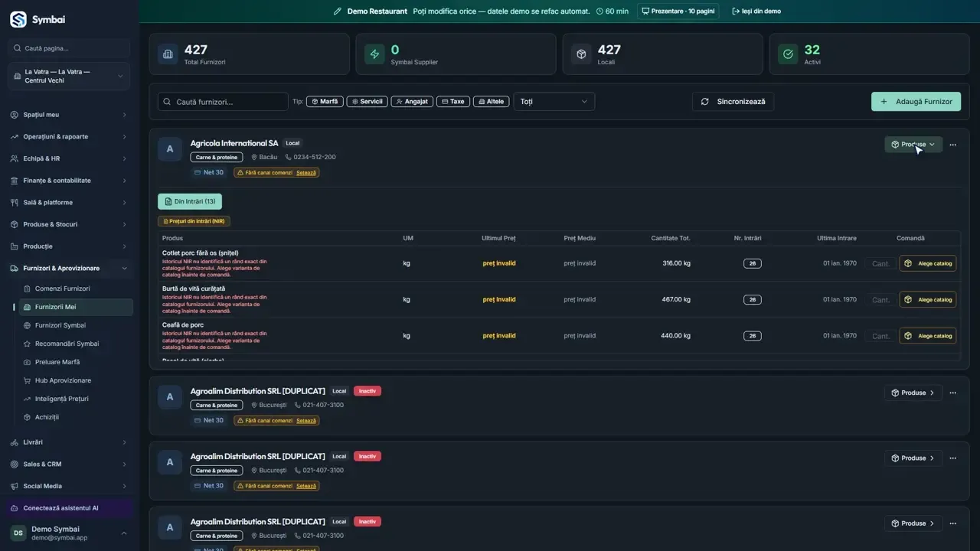Open Hub Aprovizionare page

point(75,380)
